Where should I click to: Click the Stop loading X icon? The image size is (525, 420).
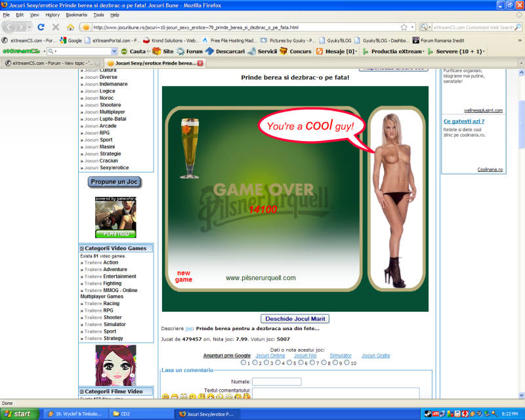(x=56, y=27)
